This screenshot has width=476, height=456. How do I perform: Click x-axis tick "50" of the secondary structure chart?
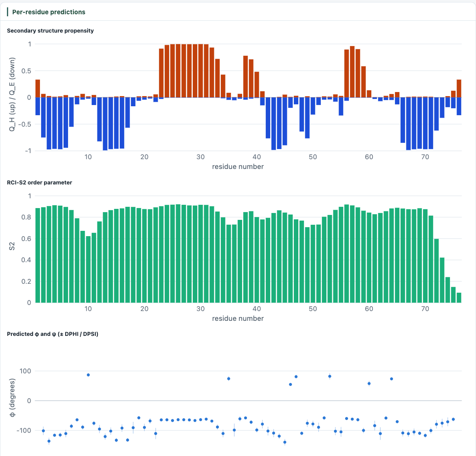[x=313, y=157]
